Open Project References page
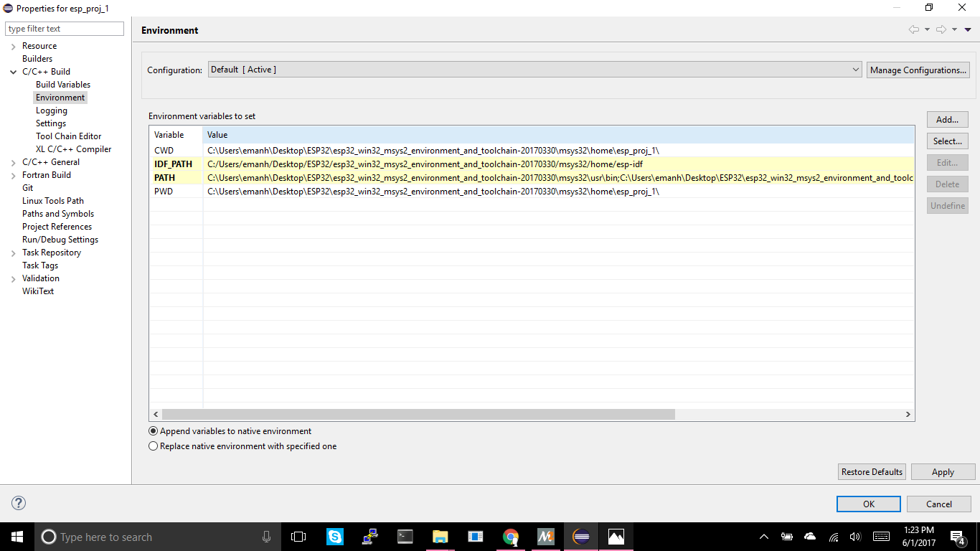The image size is (980, 551). (x=57, y=227)
